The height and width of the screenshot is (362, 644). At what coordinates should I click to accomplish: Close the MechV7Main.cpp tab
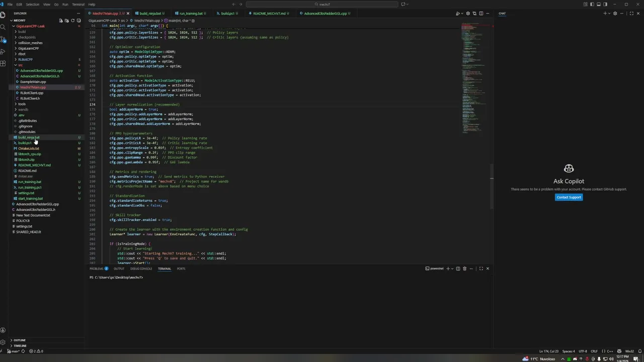(128, 14)
